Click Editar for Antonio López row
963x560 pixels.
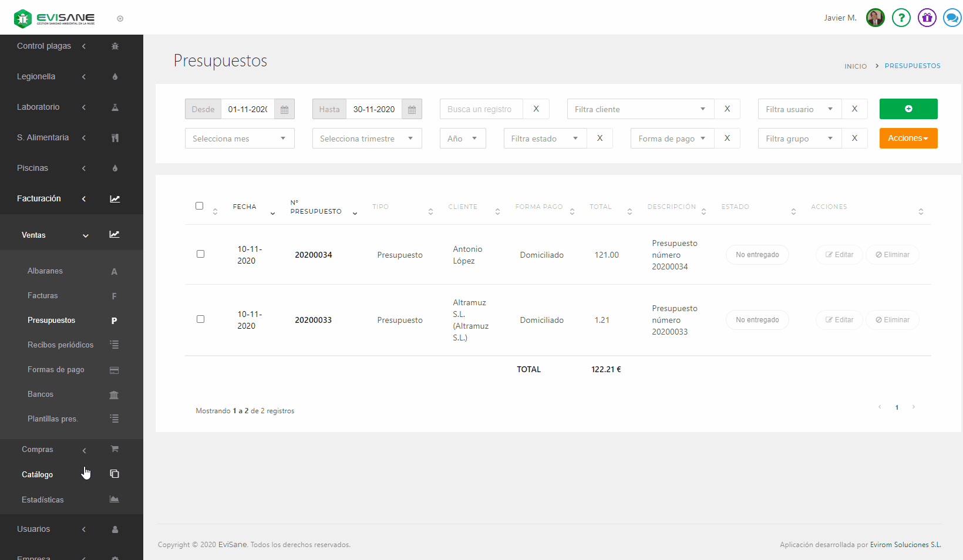click(x=839, y=255)
